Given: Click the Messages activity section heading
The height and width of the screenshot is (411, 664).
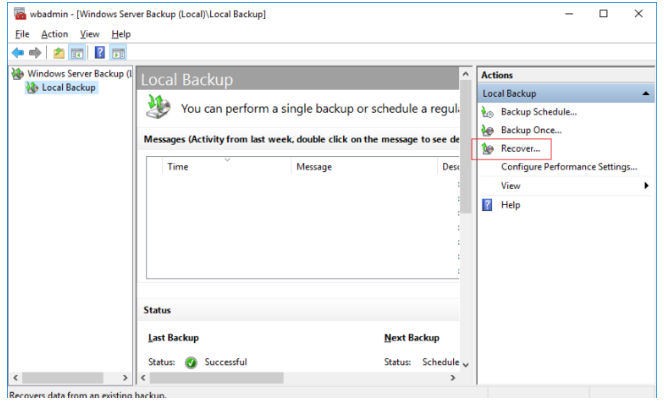Looking at the screenshot, I should pyautogui.click(x=301, y=139).
